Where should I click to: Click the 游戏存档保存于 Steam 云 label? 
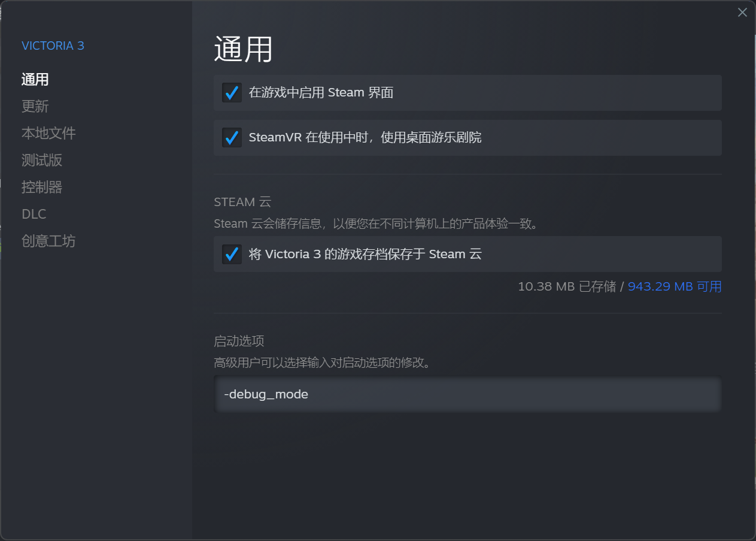point(365,254)
